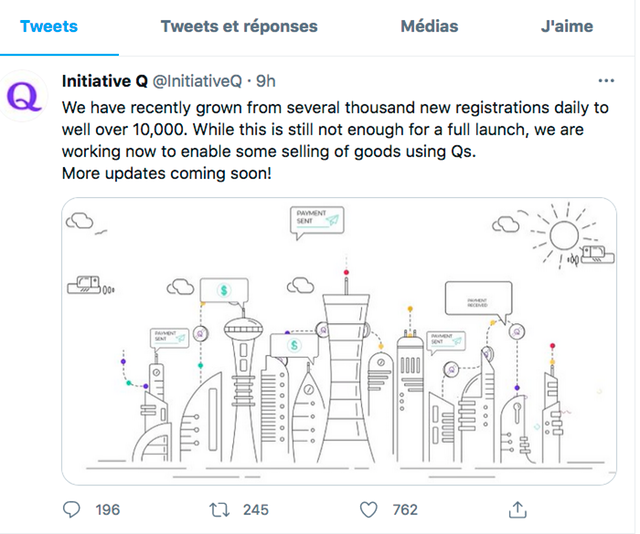
Task: Click the 762 likes count
Action: coord(405,510)
